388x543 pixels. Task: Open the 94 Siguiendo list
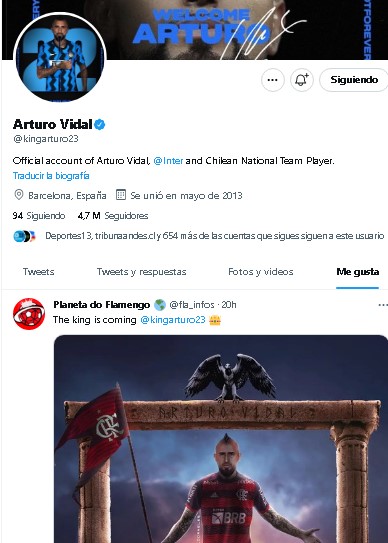[39, 216]
